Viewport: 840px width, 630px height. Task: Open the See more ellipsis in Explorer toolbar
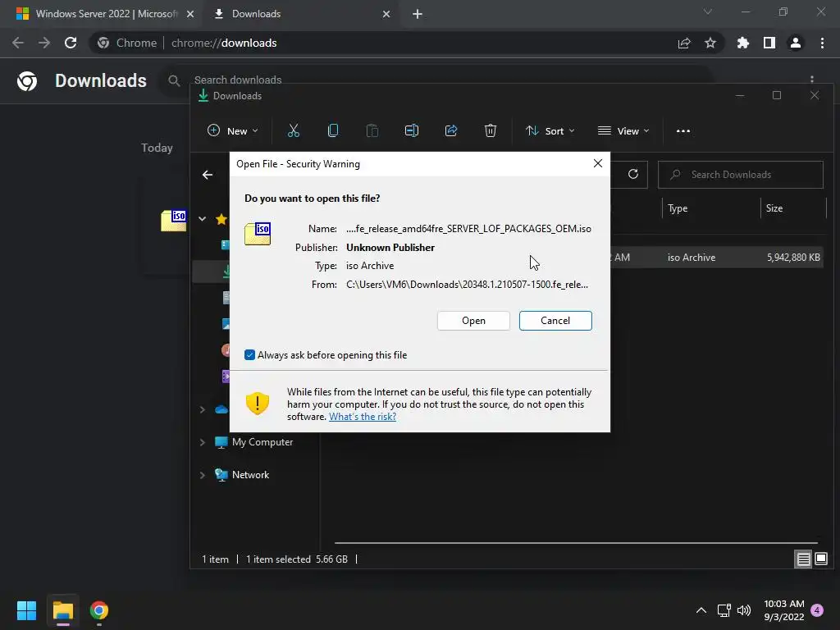683,130
